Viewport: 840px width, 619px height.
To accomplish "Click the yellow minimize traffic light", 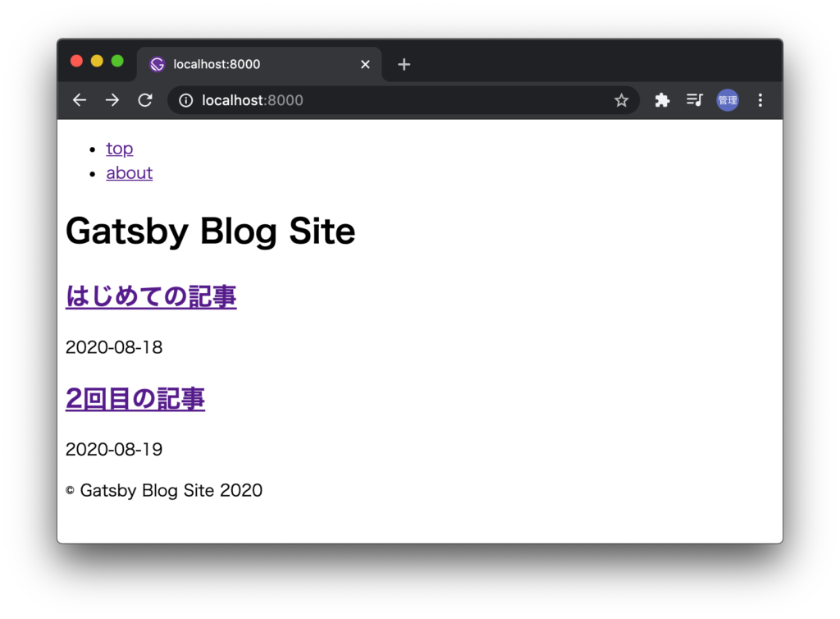I will pos(97,61).
